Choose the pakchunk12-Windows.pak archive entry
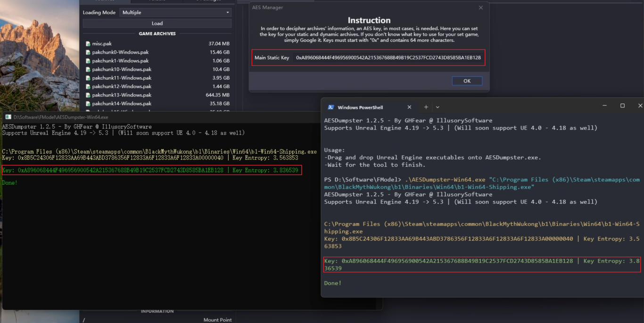This screenshot has height=323, width=644. (122, 87)
